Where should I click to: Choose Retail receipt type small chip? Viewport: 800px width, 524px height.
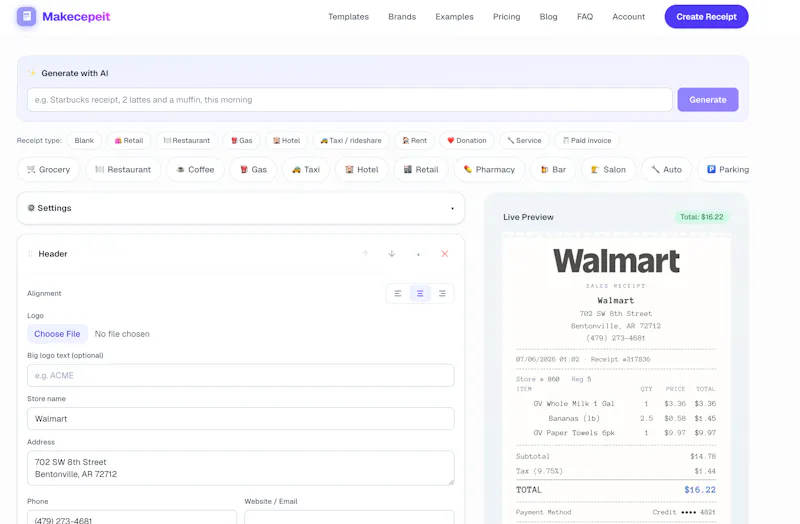129,140
